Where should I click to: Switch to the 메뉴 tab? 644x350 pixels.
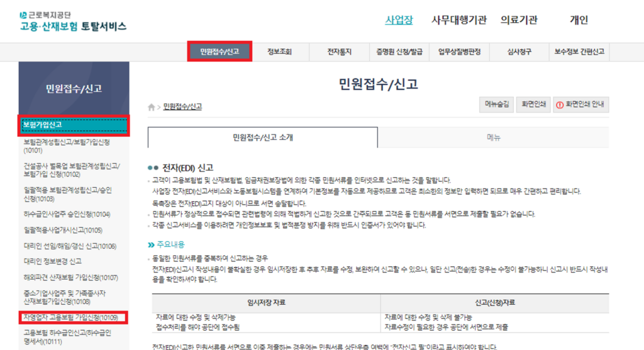[493, 137]
